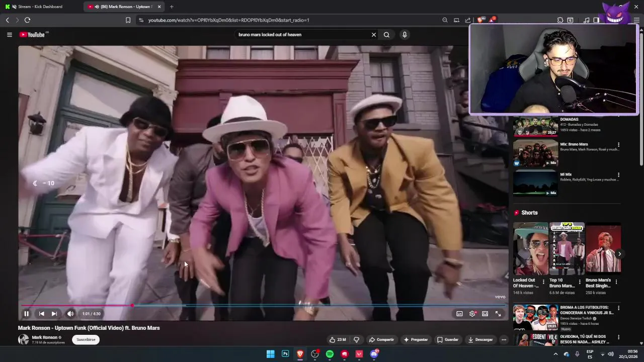This screenshot has width=644, height=362.
Task: Click the share page icon in address bar
Action: click(468, 20)
